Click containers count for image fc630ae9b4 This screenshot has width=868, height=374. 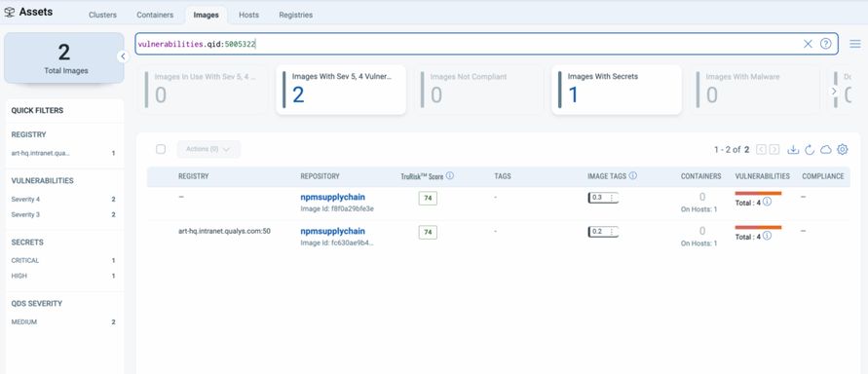[702, 231]
